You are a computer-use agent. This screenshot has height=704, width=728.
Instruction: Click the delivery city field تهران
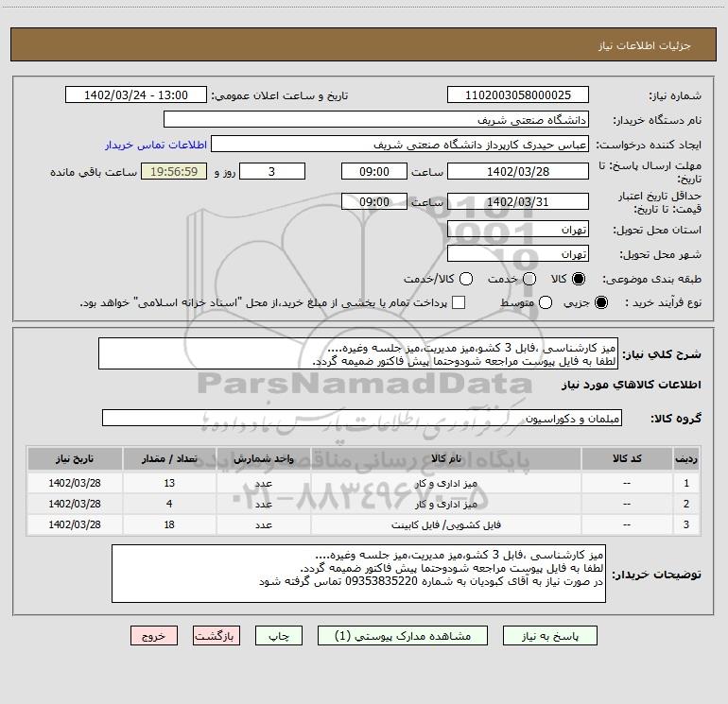518,254
